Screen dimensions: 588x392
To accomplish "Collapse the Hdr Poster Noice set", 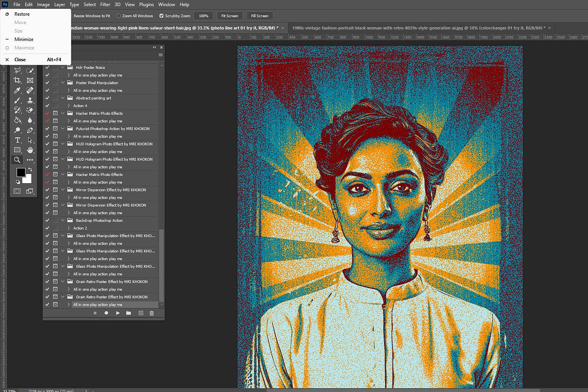I will [x=63, y=68].
